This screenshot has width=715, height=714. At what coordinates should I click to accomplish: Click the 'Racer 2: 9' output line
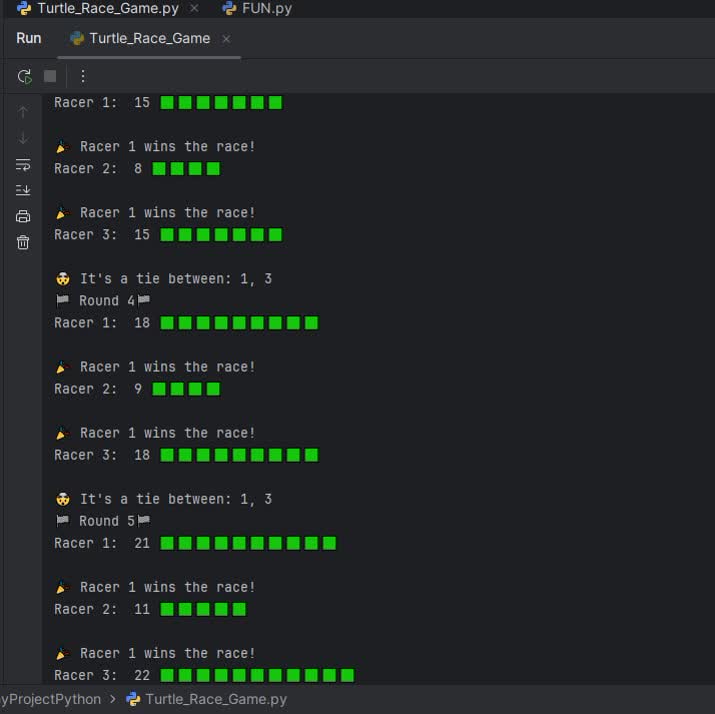(x=137, y=389)
